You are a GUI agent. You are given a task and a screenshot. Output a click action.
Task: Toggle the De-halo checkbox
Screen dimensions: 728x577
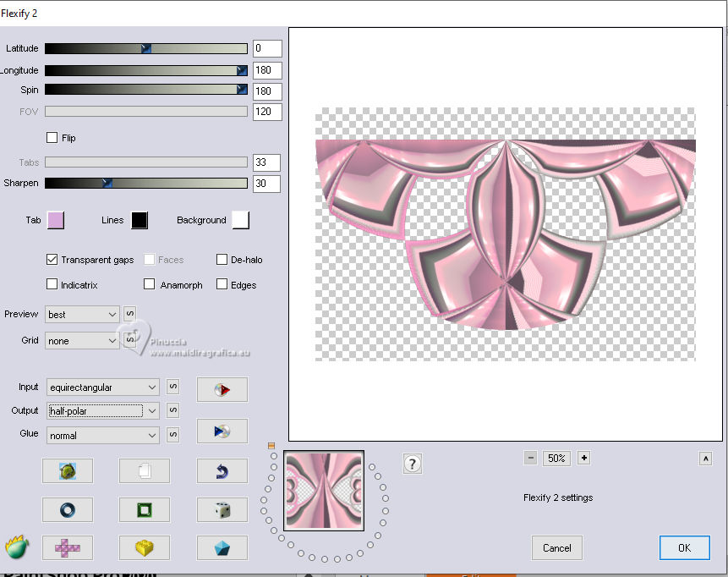[x=222, y=259]
